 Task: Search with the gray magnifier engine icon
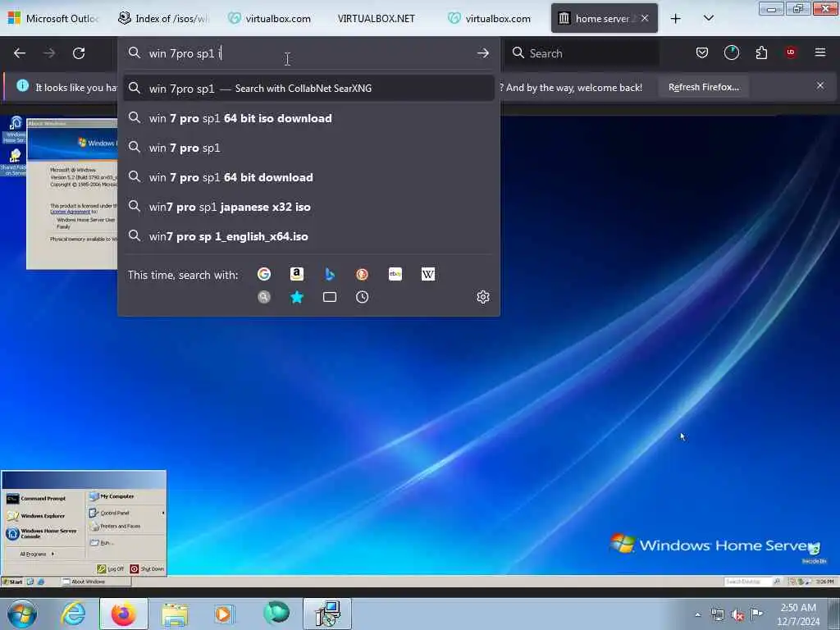click(264, 297)
